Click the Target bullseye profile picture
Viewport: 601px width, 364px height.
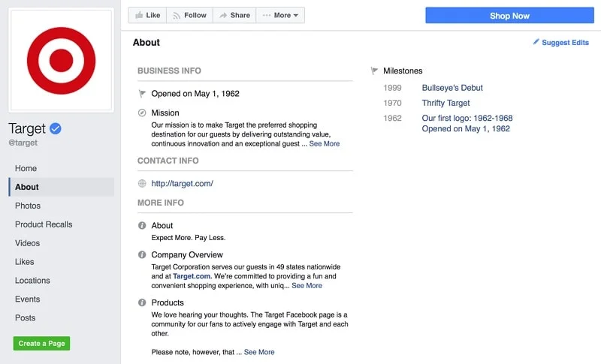(61, 61)
